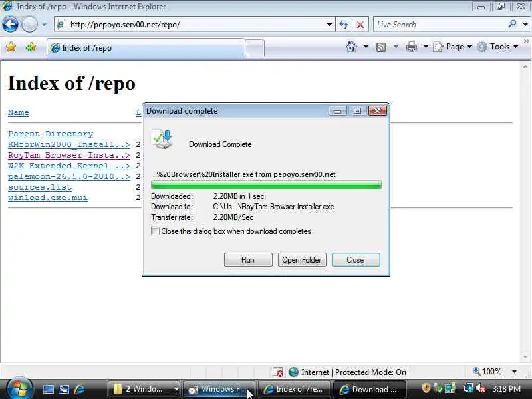This screenshot has width=532, height=399.
Task: Open the search provider options dropdown
Action: pyautogui.click(x=525, y=25)
